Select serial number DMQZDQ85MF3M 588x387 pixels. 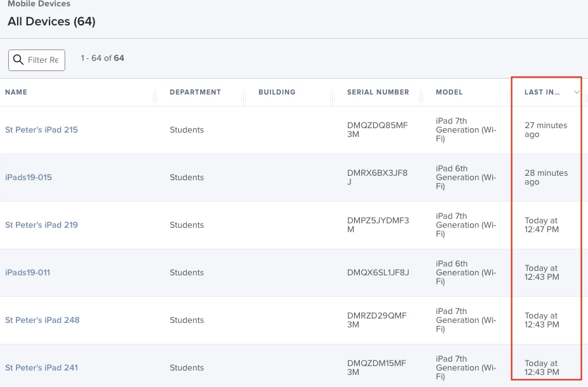(x=377, y=130)
